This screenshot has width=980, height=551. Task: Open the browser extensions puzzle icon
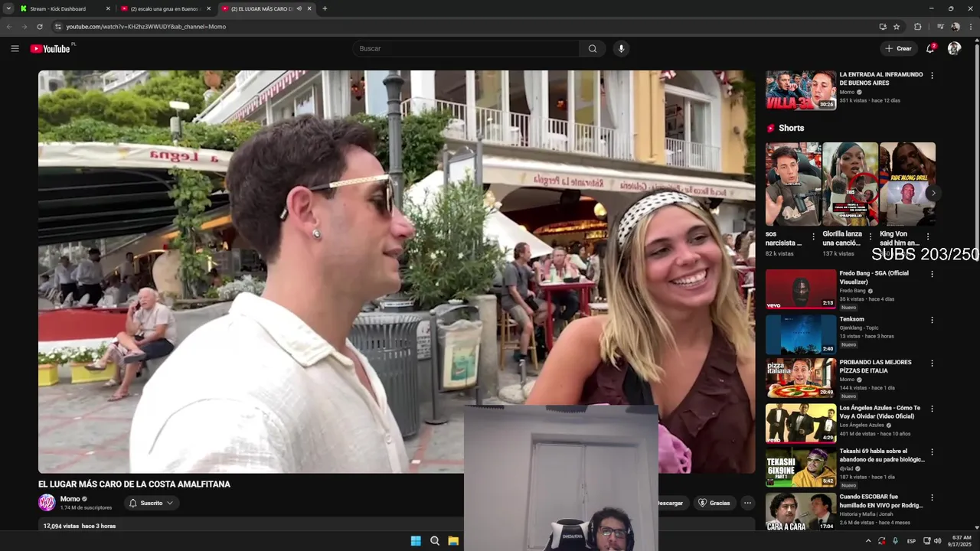(x=918, y=27)
